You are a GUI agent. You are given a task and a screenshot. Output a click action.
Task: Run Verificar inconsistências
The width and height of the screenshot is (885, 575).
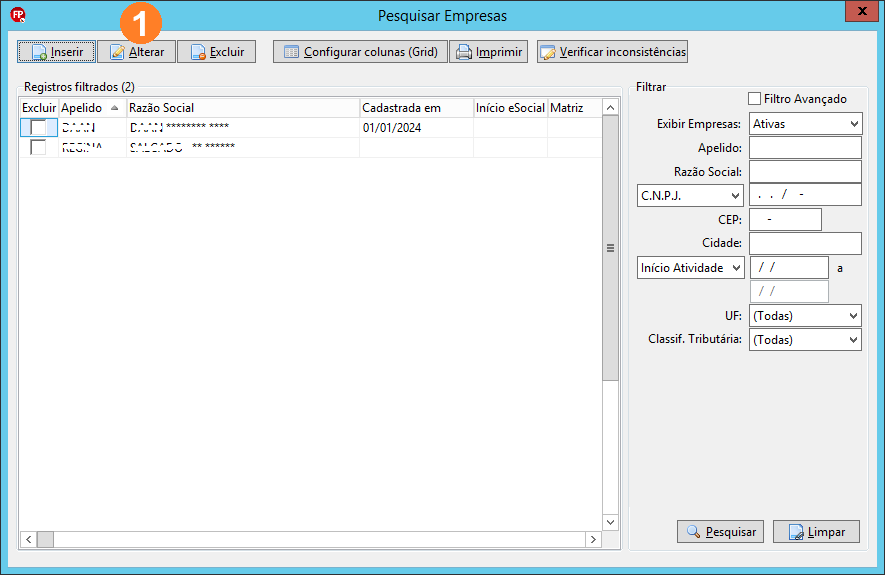[x=612, y=52]
